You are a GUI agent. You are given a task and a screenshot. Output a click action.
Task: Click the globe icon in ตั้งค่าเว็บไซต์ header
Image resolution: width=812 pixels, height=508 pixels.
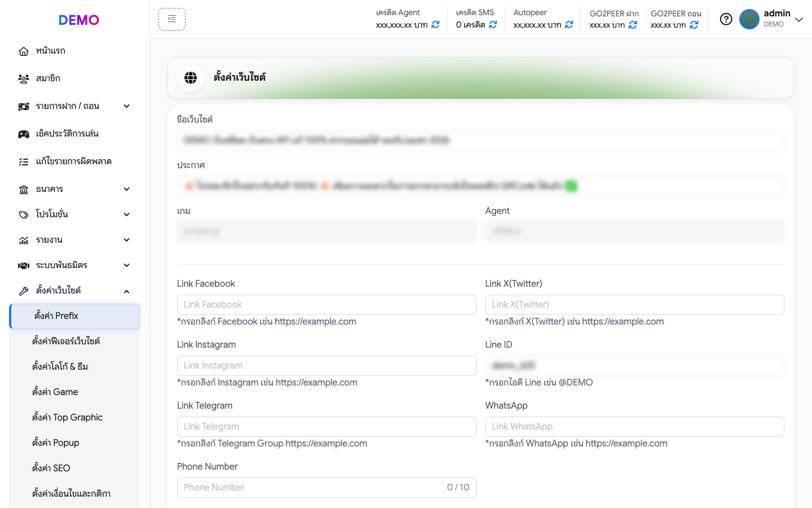(x=191, y=78)
